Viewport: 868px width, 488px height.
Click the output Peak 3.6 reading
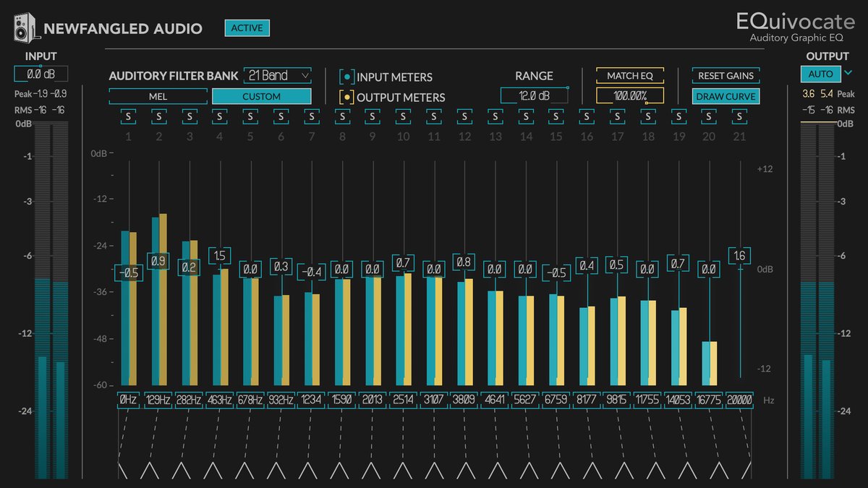[807, 94]
